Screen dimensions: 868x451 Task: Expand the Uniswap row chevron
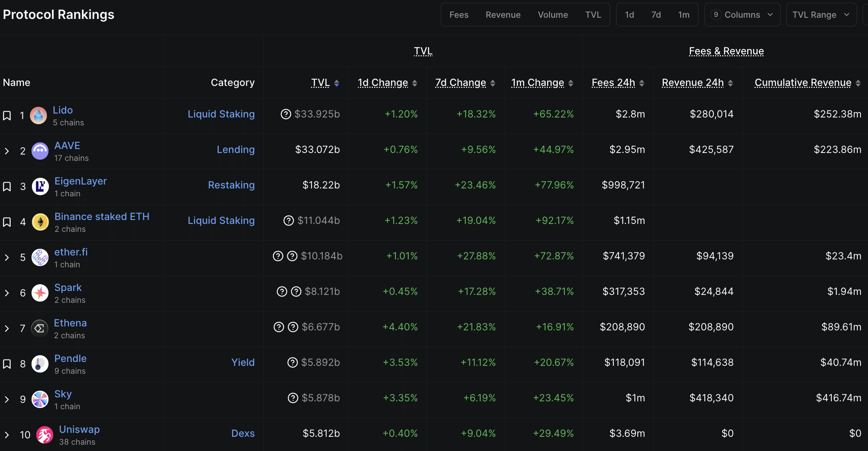[7, 435]
